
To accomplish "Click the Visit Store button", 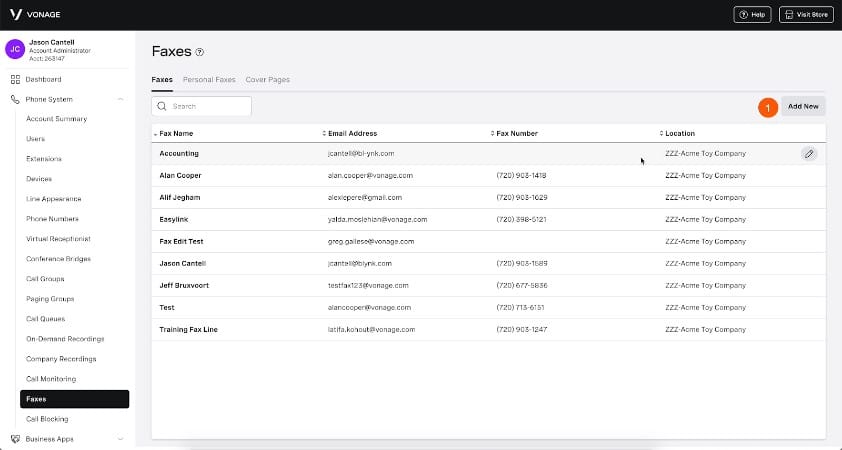I will 805,14.
